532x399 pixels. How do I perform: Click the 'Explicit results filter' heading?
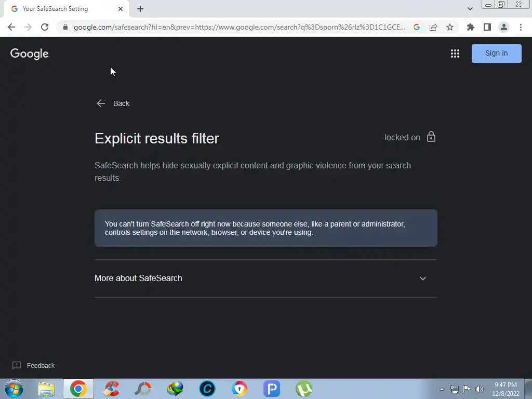pos(157,138)
